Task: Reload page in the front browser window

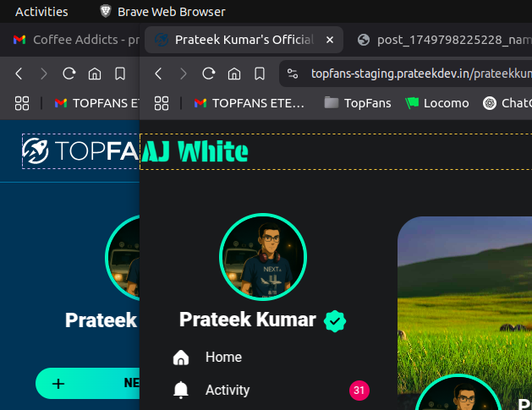Action: (209, 74)
